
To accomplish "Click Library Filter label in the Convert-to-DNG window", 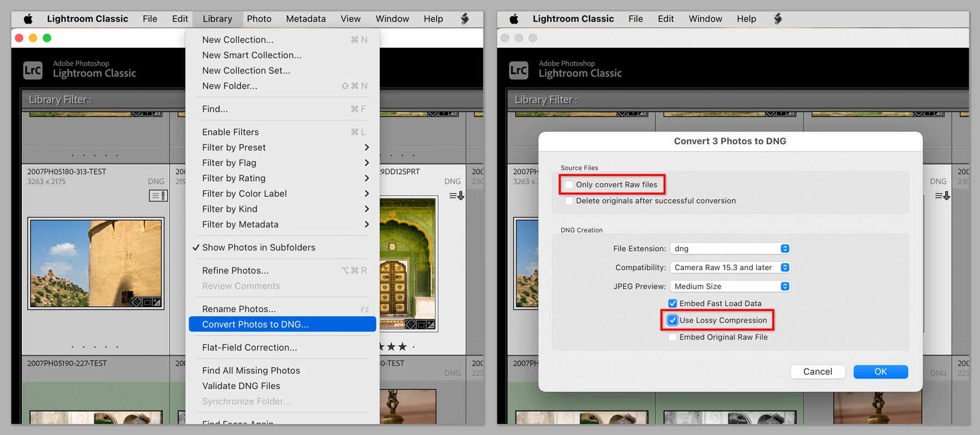I will click(546, 100).
